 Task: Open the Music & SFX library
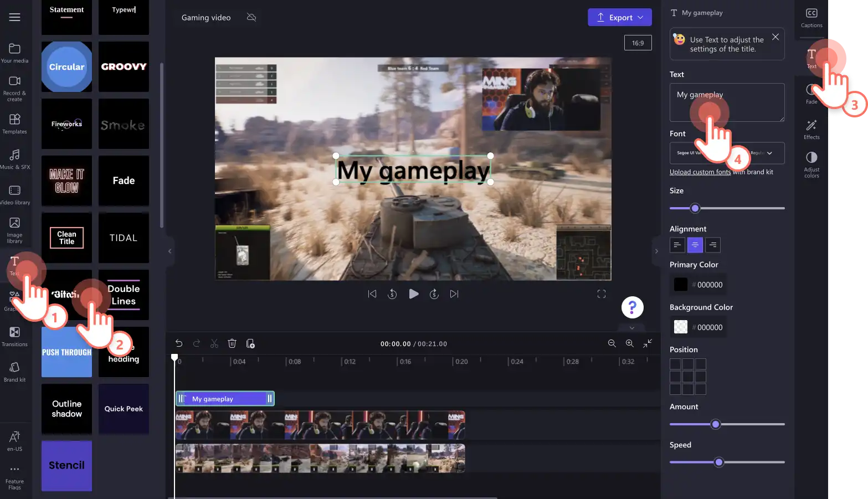click(x=14, y=159)
